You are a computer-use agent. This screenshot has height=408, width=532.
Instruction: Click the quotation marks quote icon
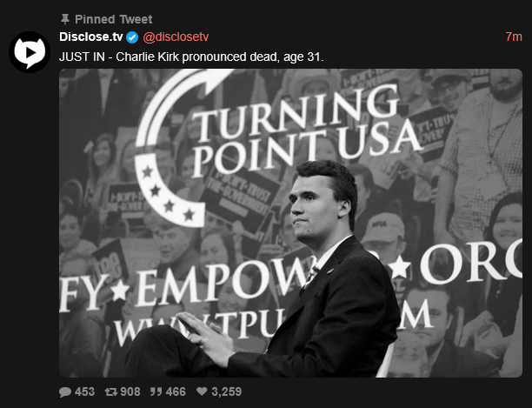[156, 392]
